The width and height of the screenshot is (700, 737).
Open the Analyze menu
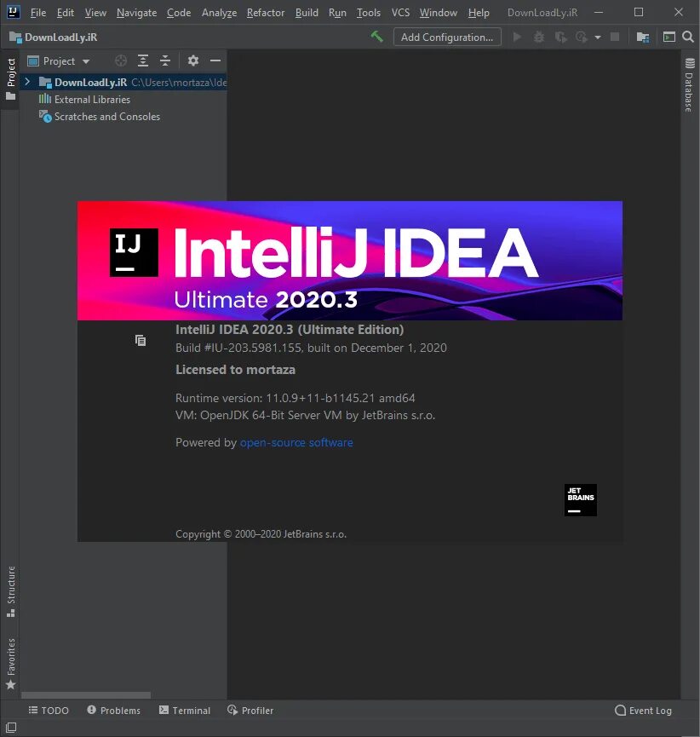(x=220, y=13)
